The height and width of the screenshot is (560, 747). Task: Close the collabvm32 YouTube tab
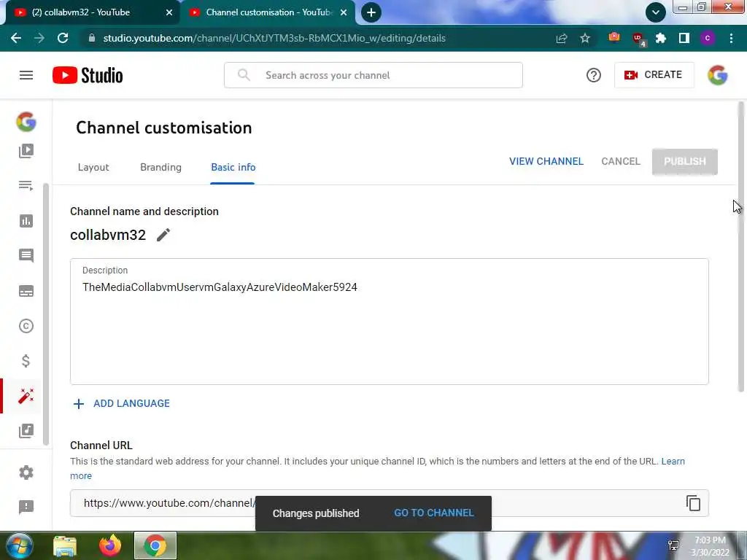169,12
